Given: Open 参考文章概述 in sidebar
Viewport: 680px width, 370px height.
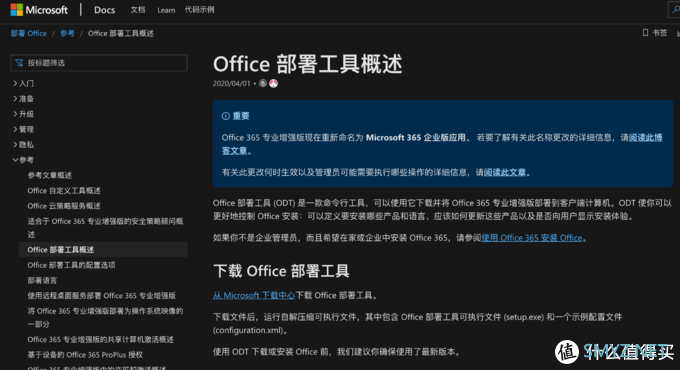Looking at the screenshot, I should coord(50,175).
